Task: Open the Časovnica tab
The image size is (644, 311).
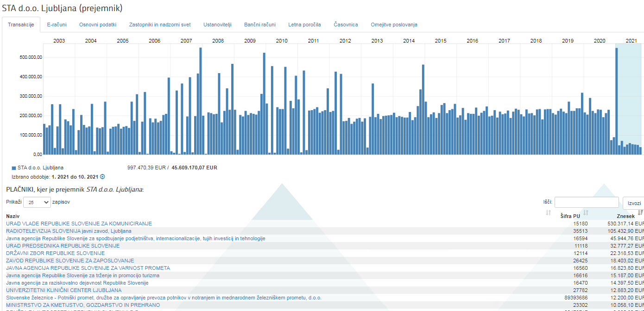Action: (346, 25)
